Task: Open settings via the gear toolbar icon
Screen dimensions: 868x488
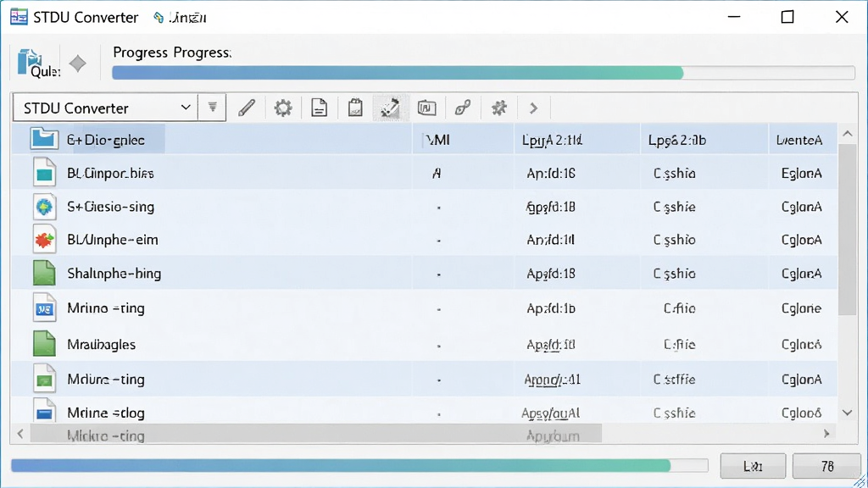Action: [283, 108]
